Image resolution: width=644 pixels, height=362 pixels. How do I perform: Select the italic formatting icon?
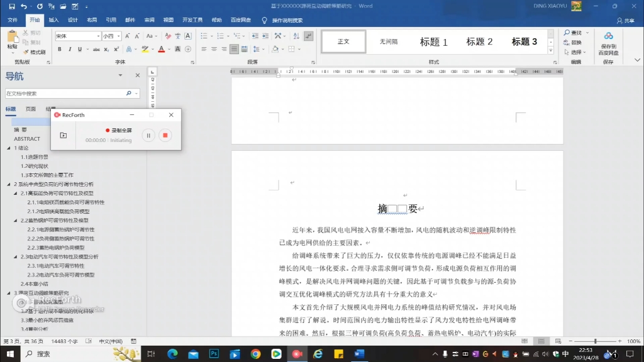click(x=69, y=49)
